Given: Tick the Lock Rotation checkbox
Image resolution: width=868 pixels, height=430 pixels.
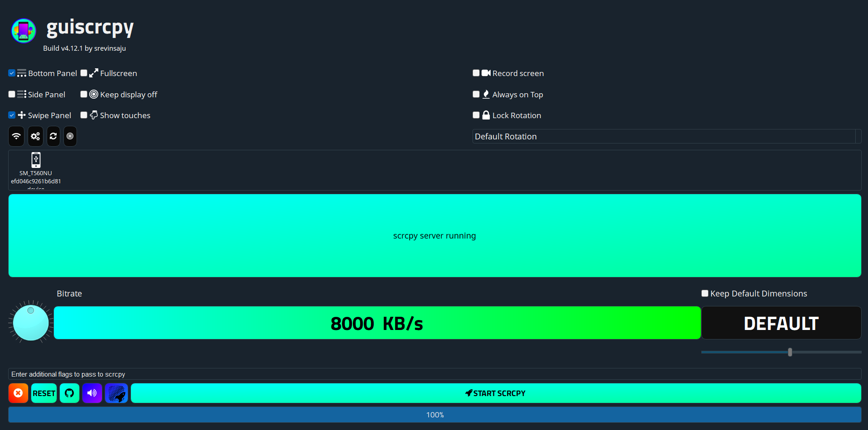Looking at the screenshot, I should tap(476, 115).
